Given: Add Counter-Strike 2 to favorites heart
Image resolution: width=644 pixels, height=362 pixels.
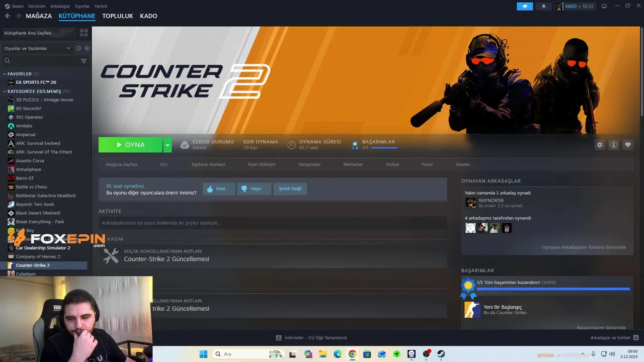Looking at the screenshot, I should (628, 145).
